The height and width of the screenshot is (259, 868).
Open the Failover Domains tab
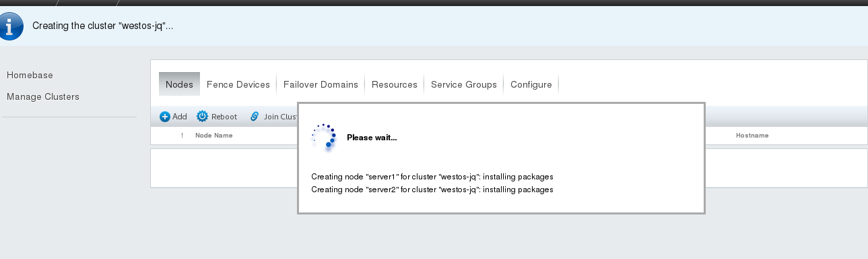[321, 84]
